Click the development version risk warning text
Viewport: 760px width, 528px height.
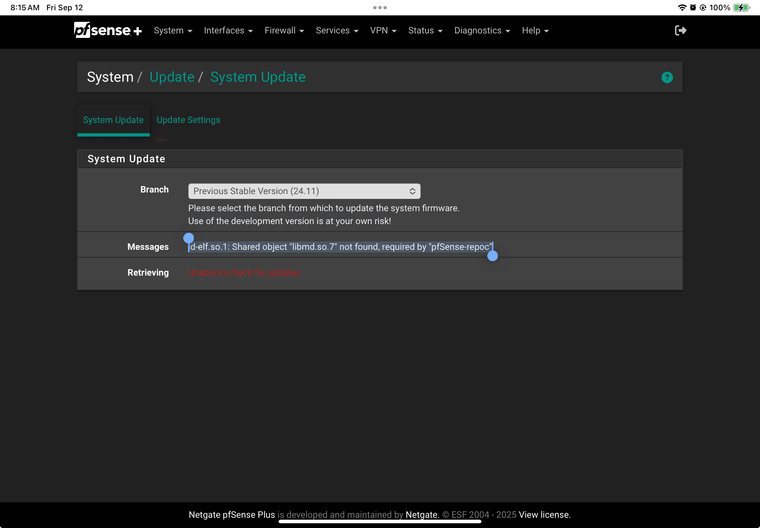click(289, 221)
